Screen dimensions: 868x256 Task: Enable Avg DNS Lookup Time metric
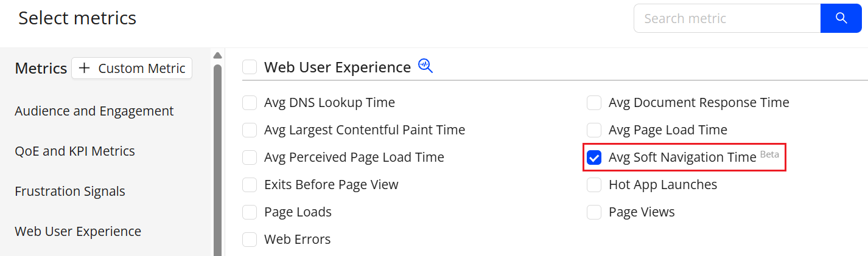pos(250,103)
